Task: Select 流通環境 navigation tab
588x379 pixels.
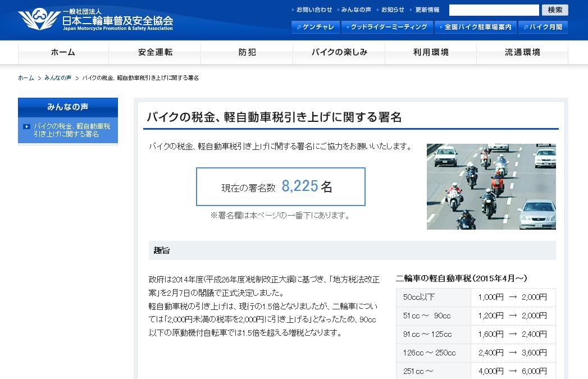Action: coord(522,52)
